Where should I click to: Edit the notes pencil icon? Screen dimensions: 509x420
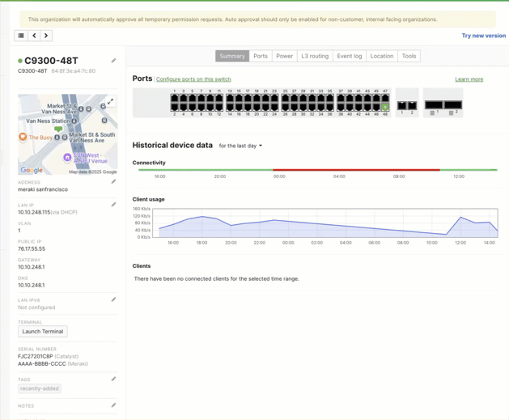point(113,405)
